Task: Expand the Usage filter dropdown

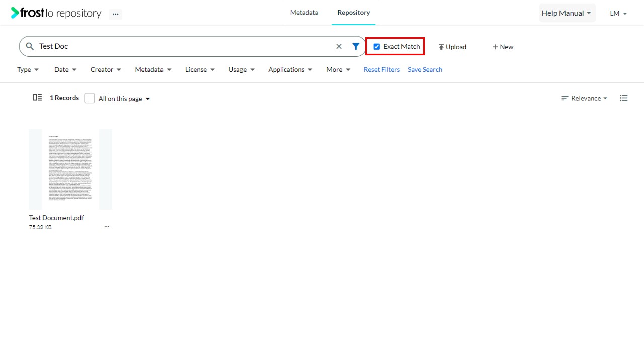Action: click(242, 70)
